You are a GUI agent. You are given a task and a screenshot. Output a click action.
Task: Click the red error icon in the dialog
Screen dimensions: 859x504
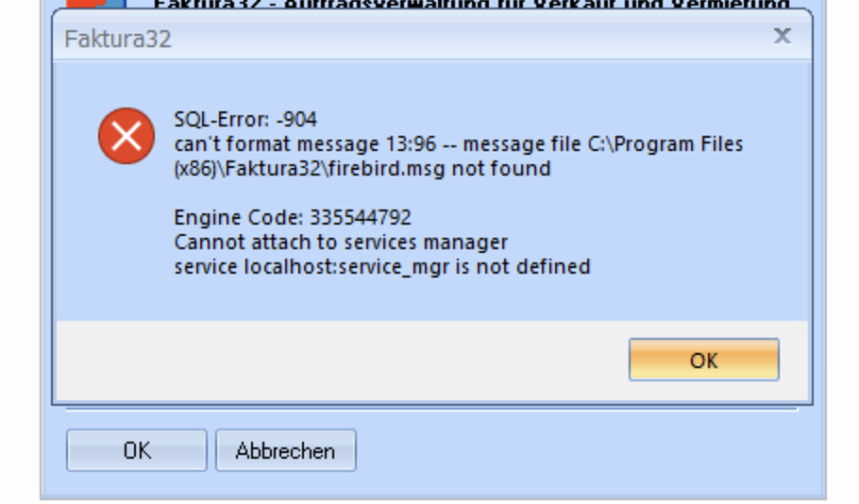(x=126, y=136)
